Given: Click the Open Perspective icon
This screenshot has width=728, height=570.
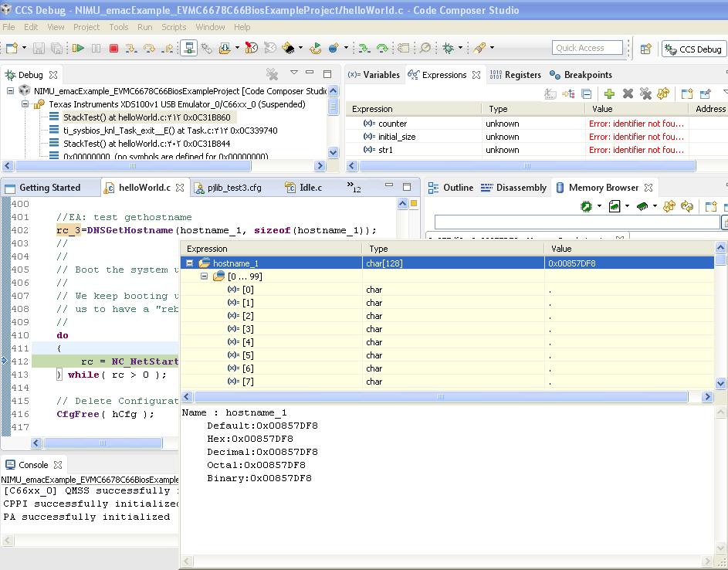Looking at the screenshot, I should [x=646, y=49].
